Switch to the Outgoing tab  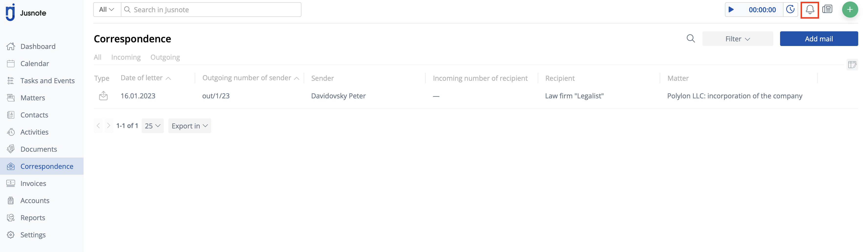pyautogui.click(x=165, y=57)
